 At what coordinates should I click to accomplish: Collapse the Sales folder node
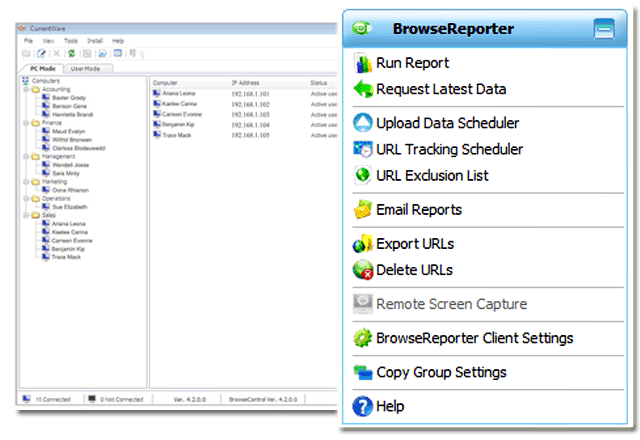coord(26,215)
